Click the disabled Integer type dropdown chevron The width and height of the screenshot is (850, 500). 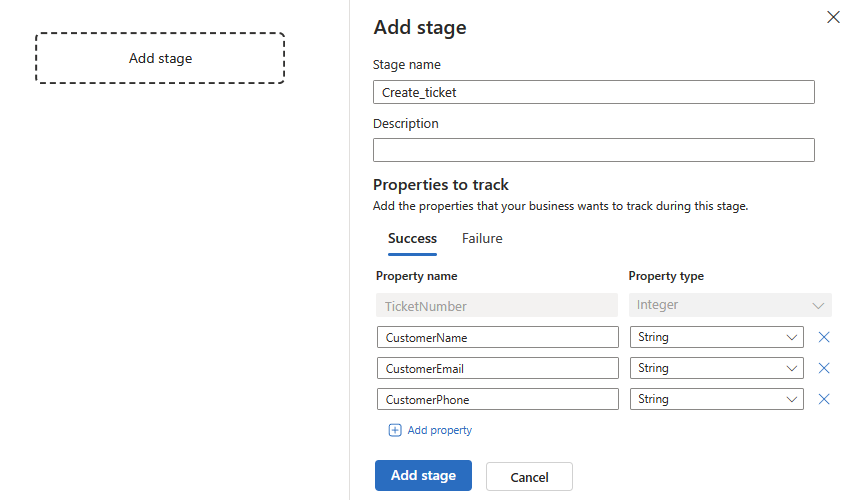[x=818, y=306]
